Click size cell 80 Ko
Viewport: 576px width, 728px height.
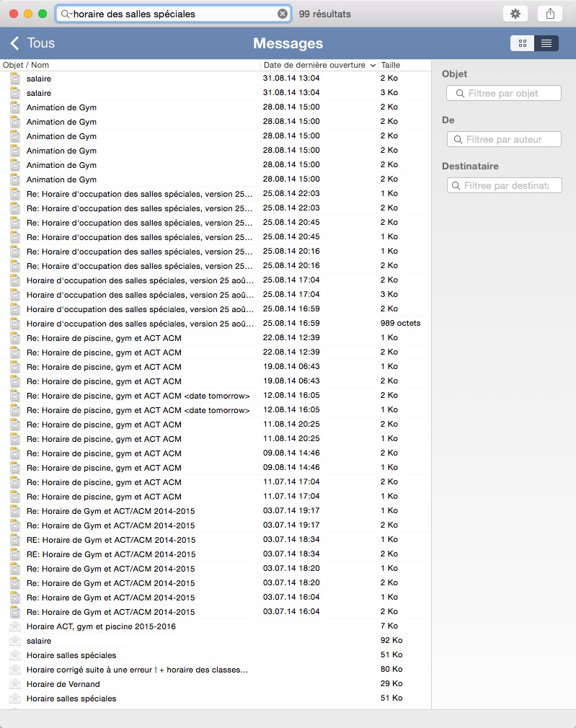[391, 669]
